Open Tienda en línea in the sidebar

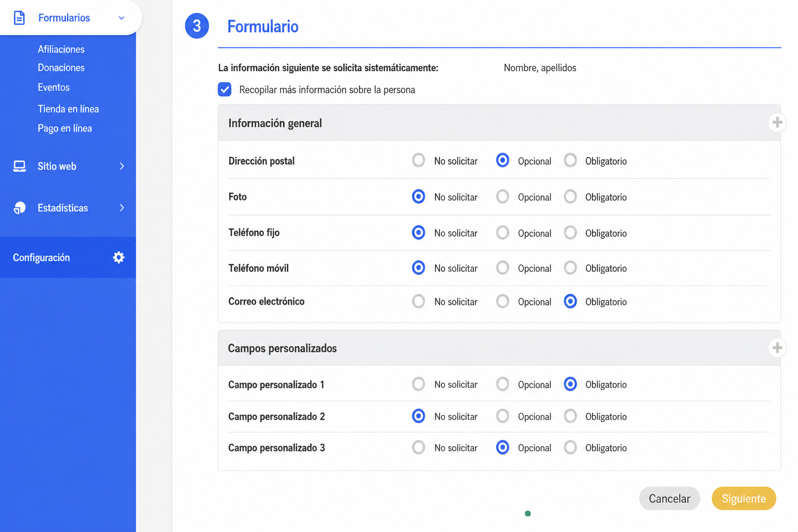pos(68,109)
